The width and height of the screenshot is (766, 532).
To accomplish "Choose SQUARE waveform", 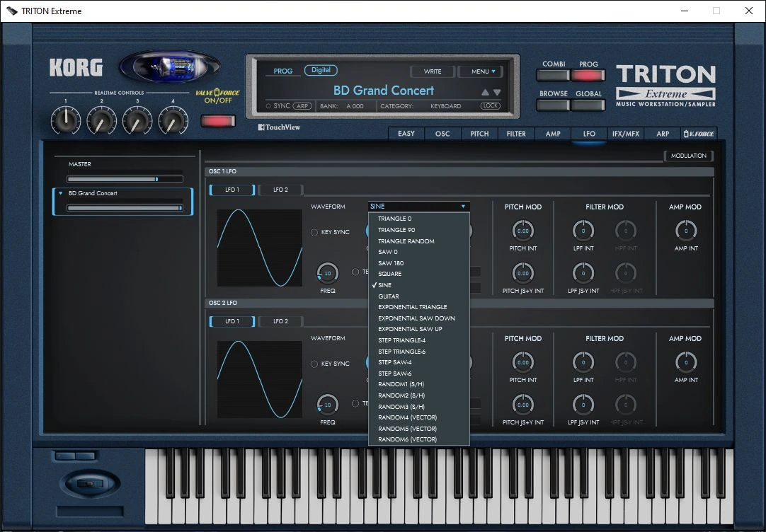I will pyautogui.click(x=418, y=274).
